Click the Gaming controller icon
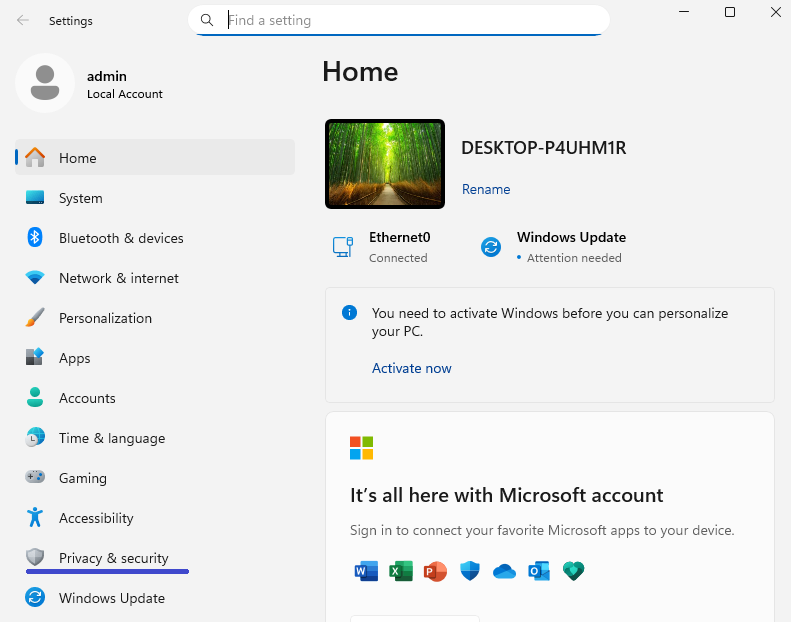Screen dimensions: 791x622 [35, 478]
